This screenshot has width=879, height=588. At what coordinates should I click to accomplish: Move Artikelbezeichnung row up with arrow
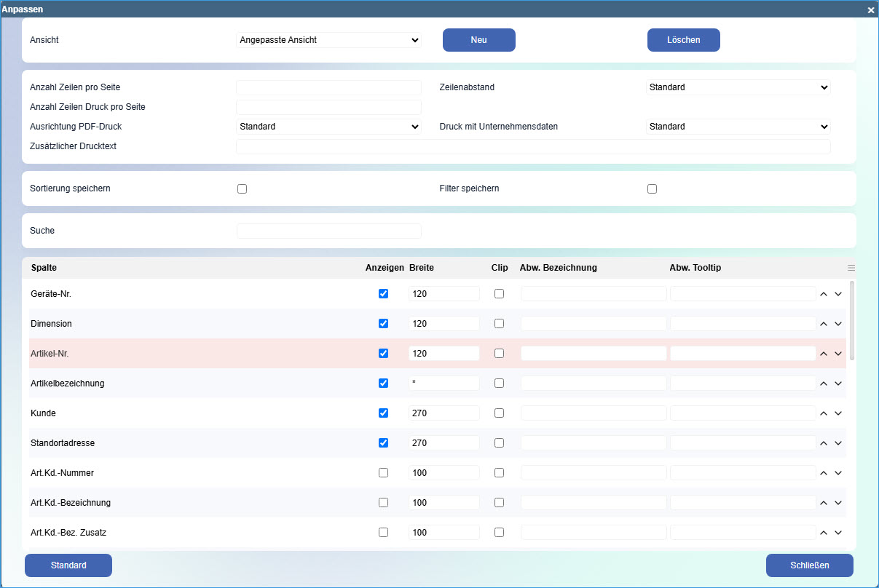pyautogui.click(x=824, y=384)
